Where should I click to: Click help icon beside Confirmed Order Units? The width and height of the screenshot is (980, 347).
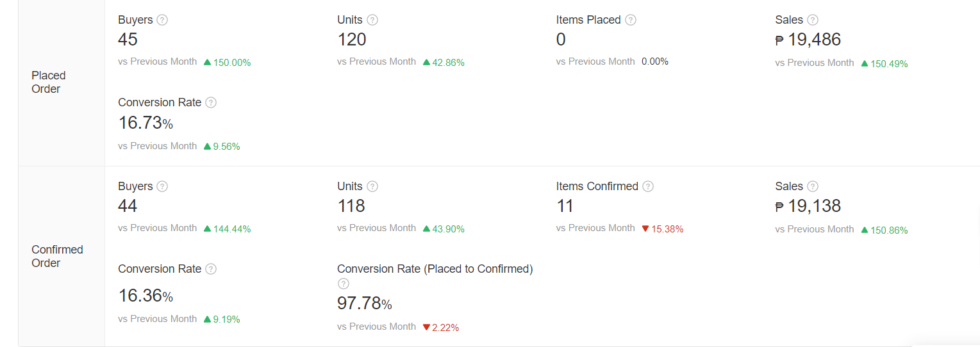pyautogui.click(x=372, y=186)
